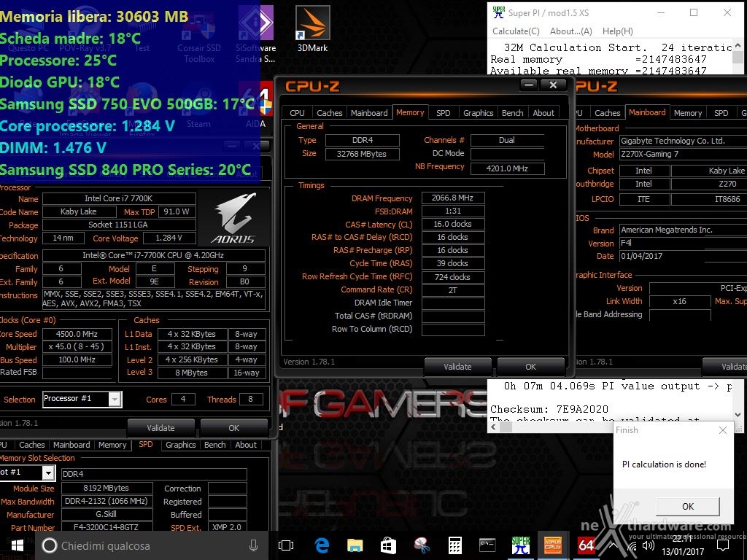This screenshot has width=747, height=560.
Task: Open the volume tray icon
Action: [649, 546]
